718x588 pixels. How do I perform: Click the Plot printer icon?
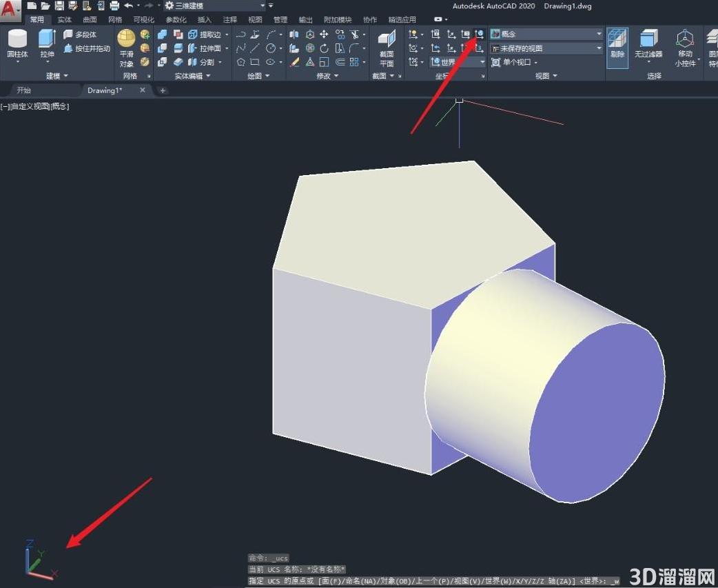coord(114,6)
